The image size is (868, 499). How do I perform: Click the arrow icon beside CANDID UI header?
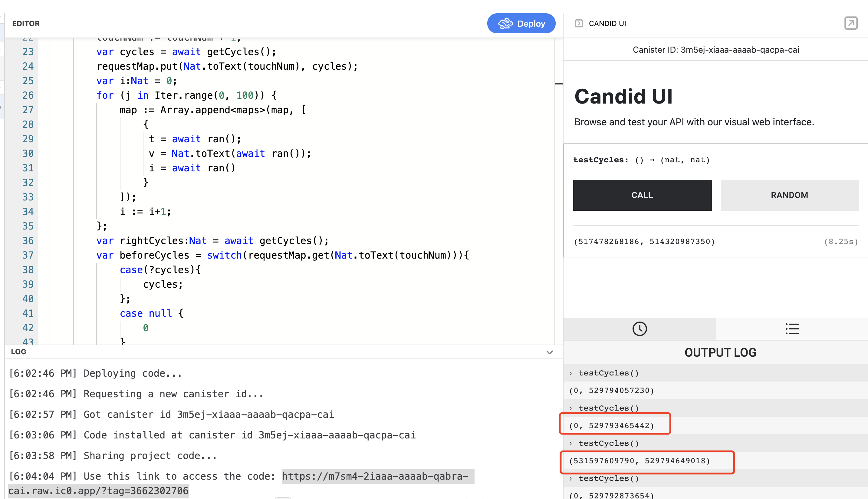579,23
